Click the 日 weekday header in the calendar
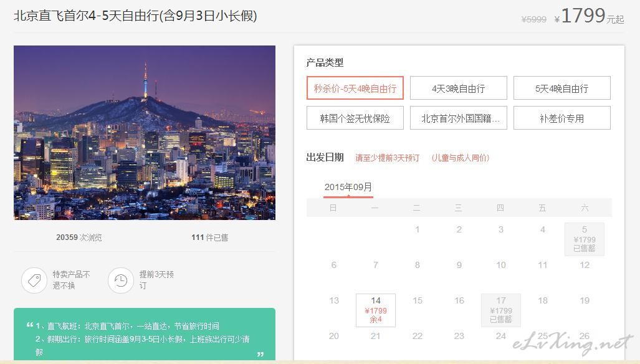The image size is (640, 364). tap(333, 208)
